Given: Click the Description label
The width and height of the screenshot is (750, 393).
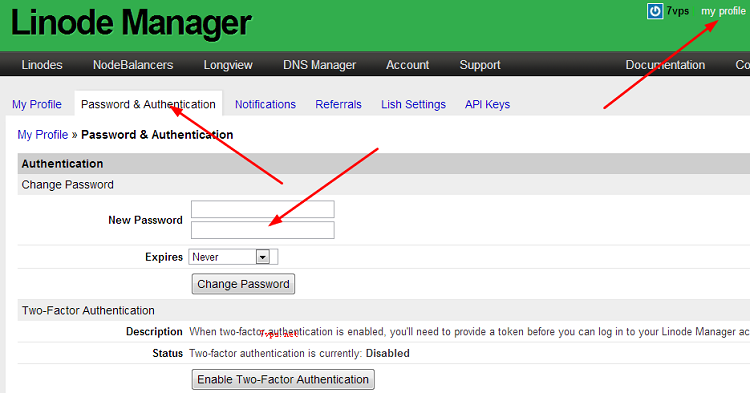Looking at the screenshot, I should click(154, 332).
